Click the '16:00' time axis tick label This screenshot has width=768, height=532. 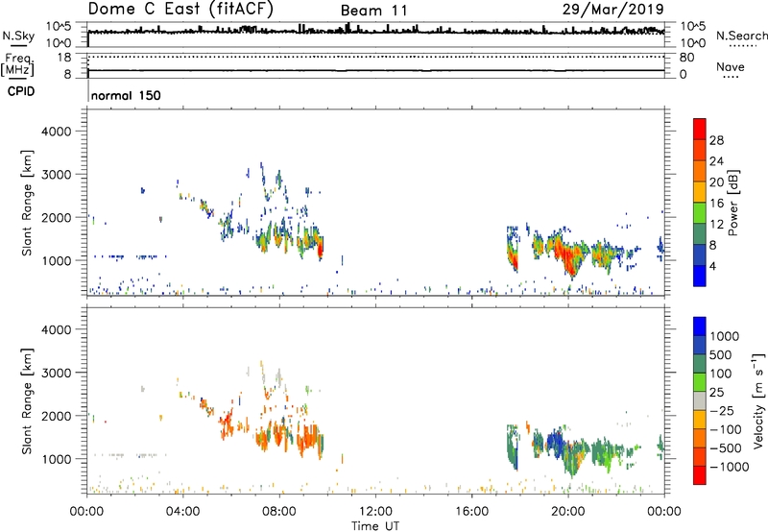471,512
